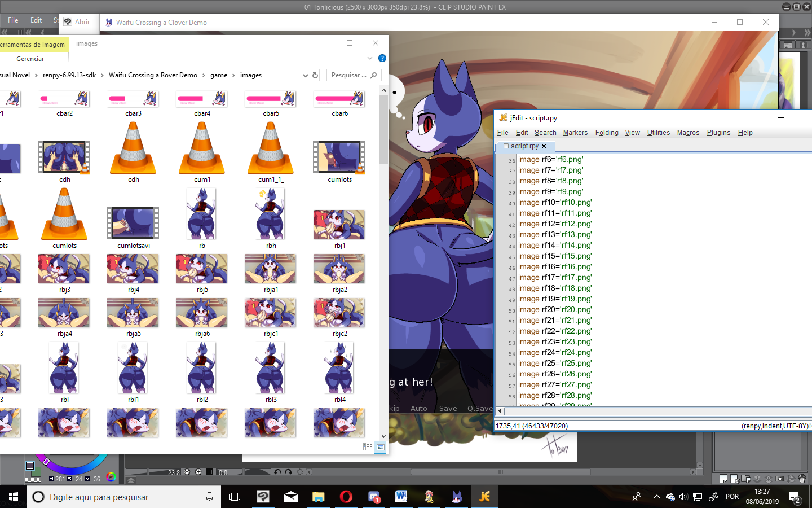The image size is (812, 508).
Task: Click the Clip Studio horizontal canvas scrollbar
Action: click(500, 472)
